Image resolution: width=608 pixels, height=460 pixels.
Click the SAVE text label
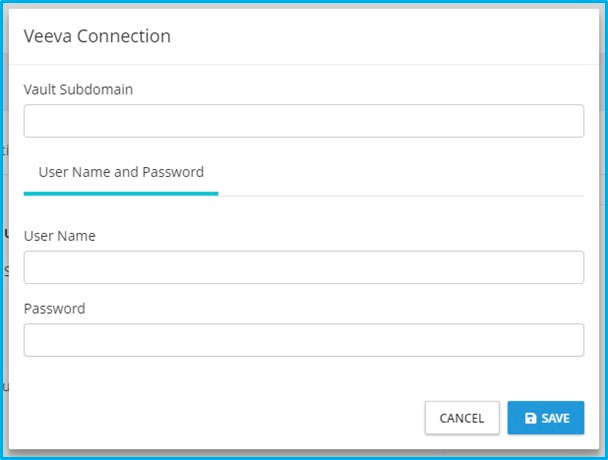(x=556, y=419)
